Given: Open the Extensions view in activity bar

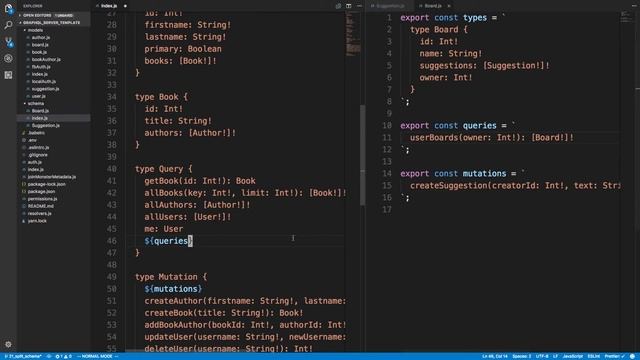Looking at the screenshot, I should coord(8,75).
